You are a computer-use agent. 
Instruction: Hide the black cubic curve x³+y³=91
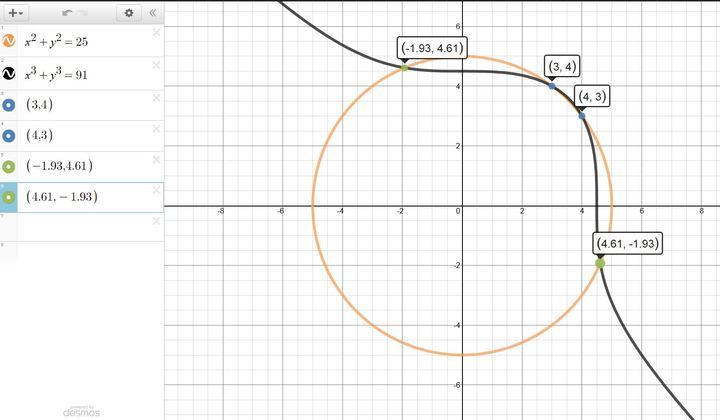tap(9, 74)
